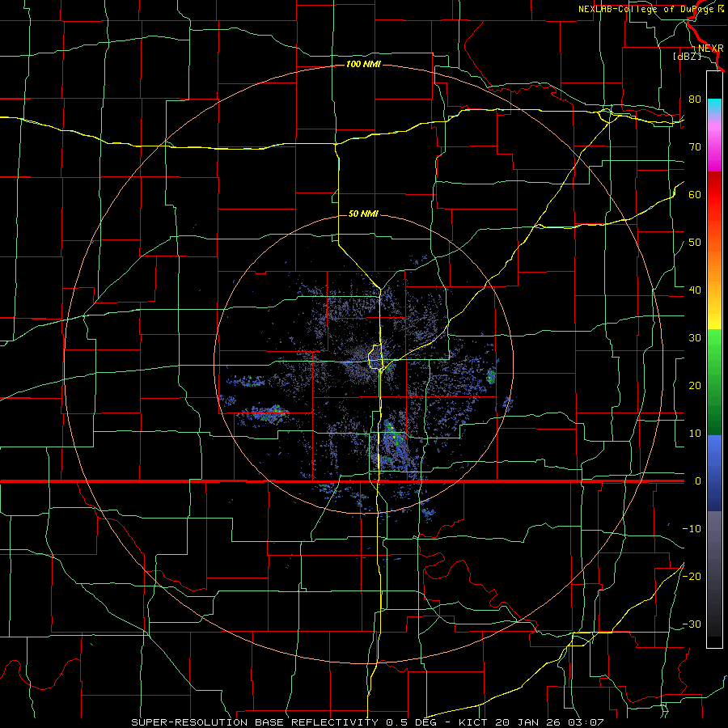The width and height of the screenshot is (728, 728).
Task: Click the 50 value on the dBZ scale
Action: 695,243
